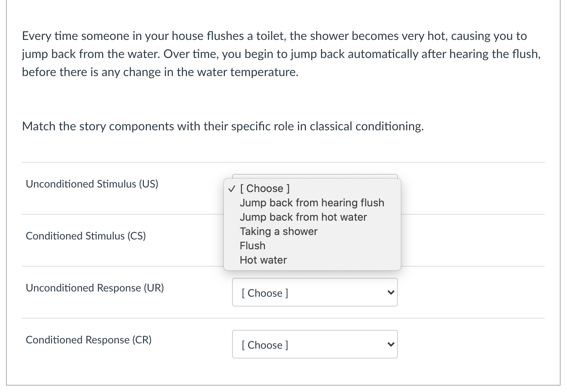Click the 'Match the story components' instruction

223,126
